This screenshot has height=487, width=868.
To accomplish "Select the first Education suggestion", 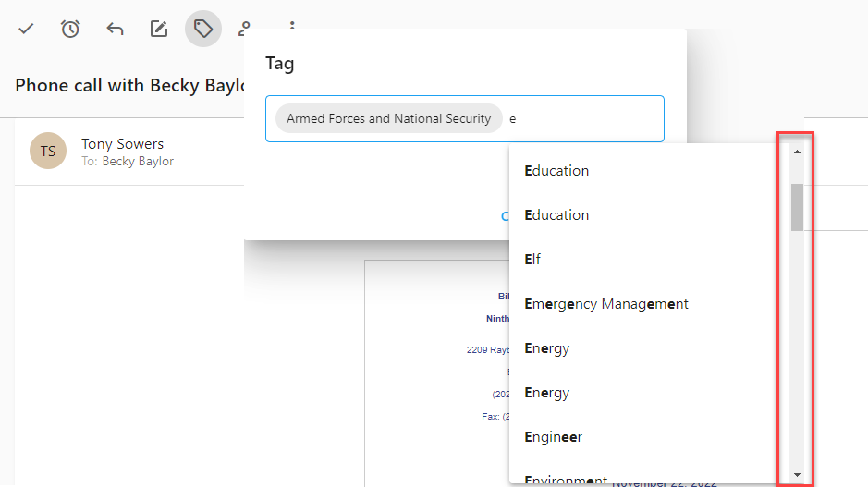I will [556, 171].
